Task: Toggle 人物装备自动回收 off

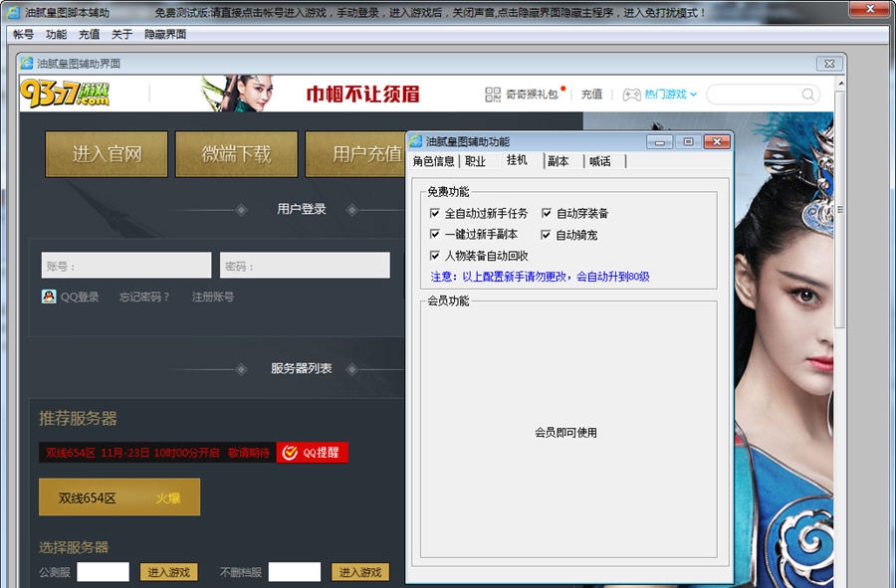Action: tap(435, 255)
